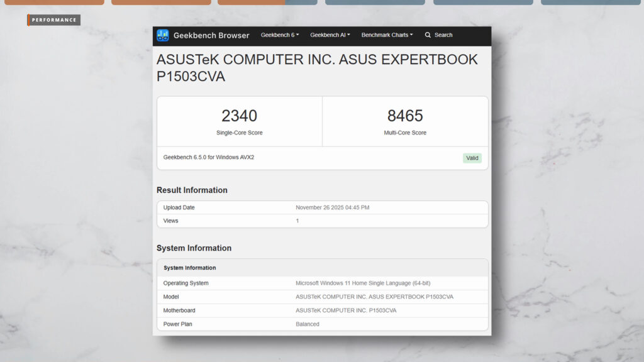Open the Geekbench 6 dropdown menu

(x=280, y=35)
